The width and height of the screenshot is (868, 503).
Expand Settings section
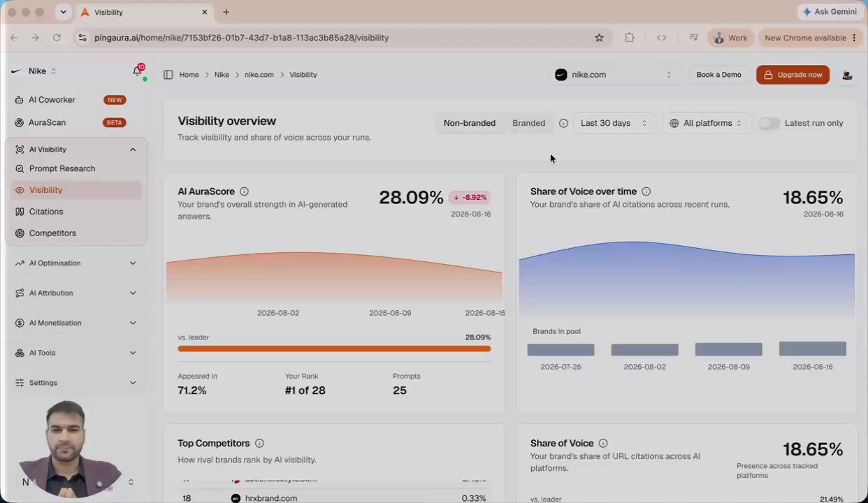75,383
